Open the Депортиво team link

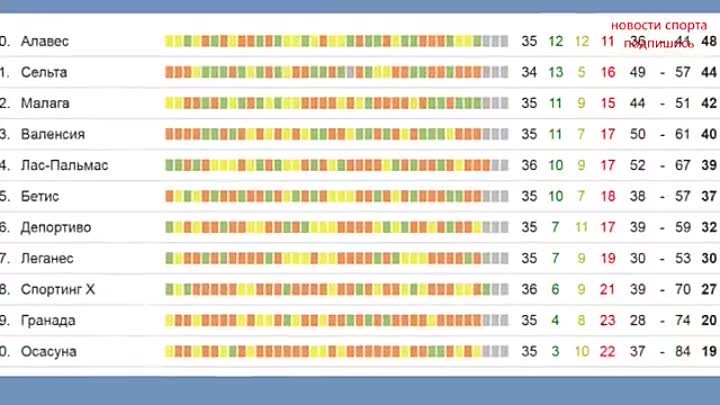tap(55, 227)
